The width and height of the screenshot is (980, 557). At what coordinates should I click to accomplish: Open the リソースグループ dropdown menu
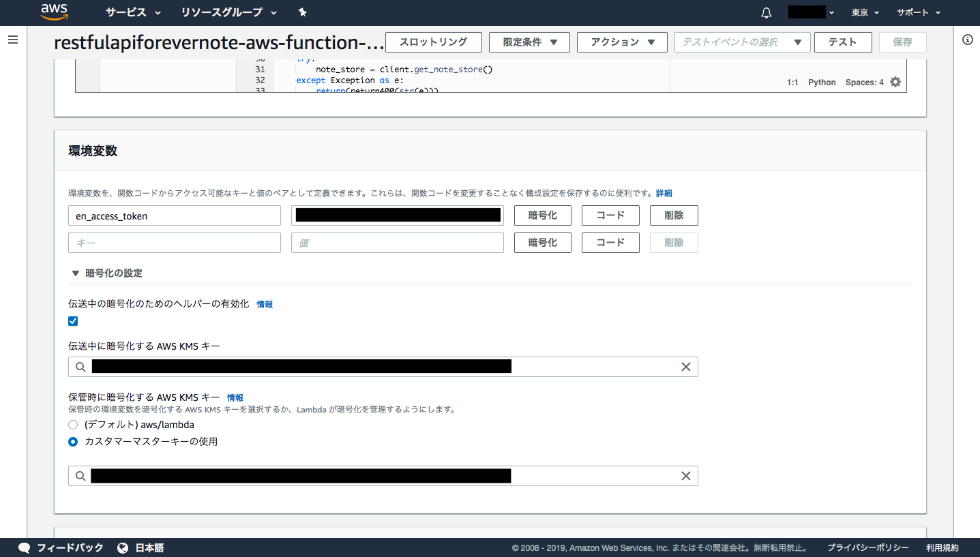pos(229,12)
